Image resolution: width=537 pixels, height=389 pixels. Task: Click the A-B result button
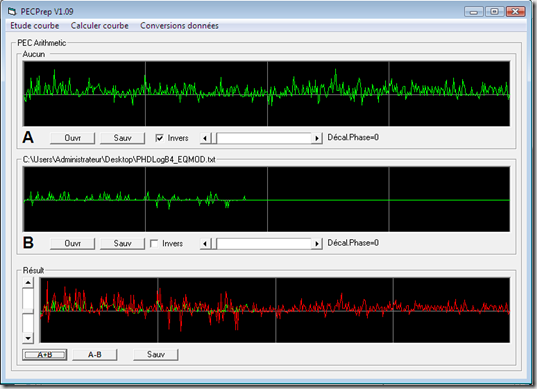tap(95, 355)
